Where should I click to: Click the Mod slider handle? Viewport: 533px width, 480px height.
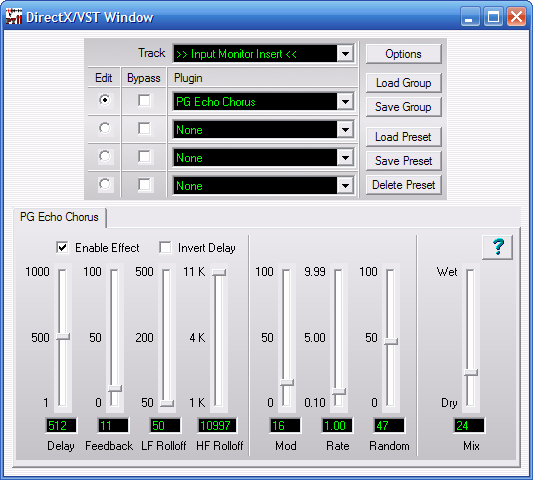tap(287, 382)
